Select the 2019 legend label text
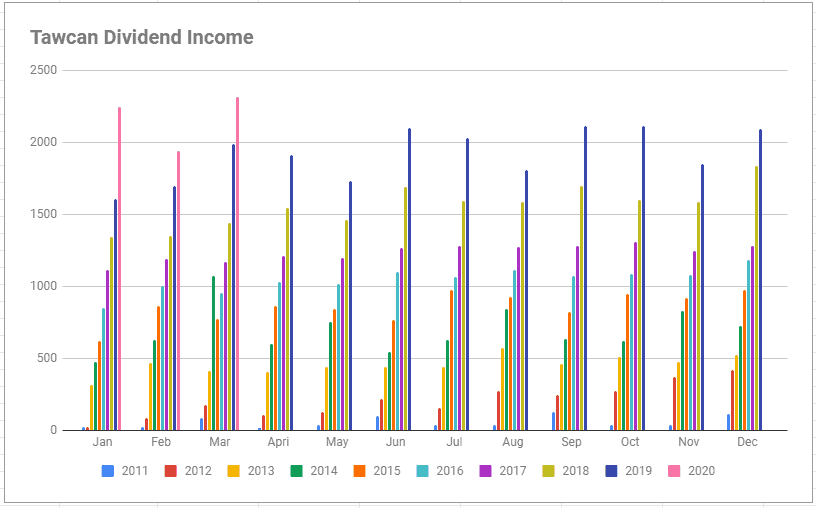 [639, 471]
